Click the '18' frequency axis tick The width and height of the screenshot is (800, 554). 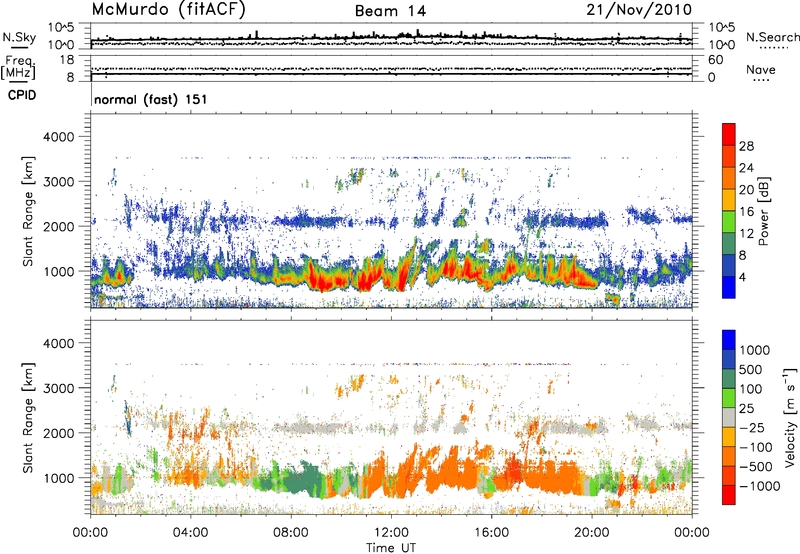(67, 60)
